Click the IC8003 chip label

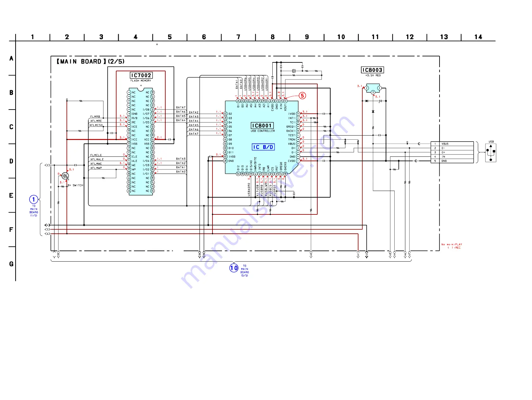(x=372, y=70)
